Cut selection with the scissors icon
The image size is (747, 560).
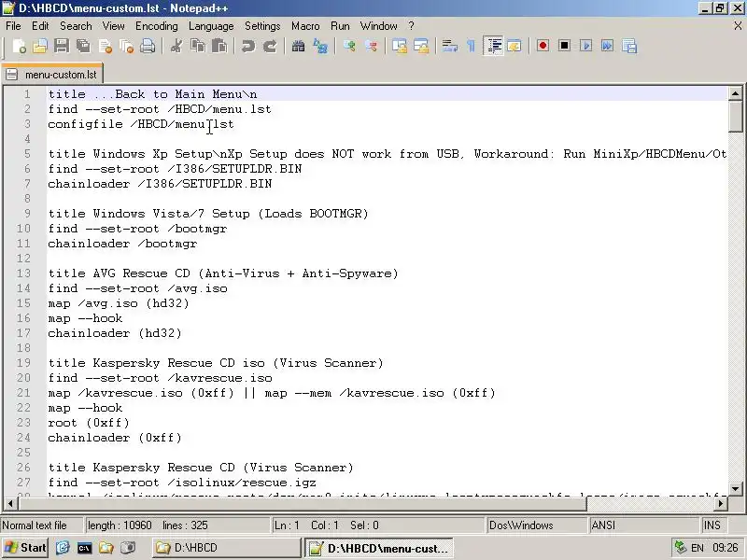(x=176, y=46)
